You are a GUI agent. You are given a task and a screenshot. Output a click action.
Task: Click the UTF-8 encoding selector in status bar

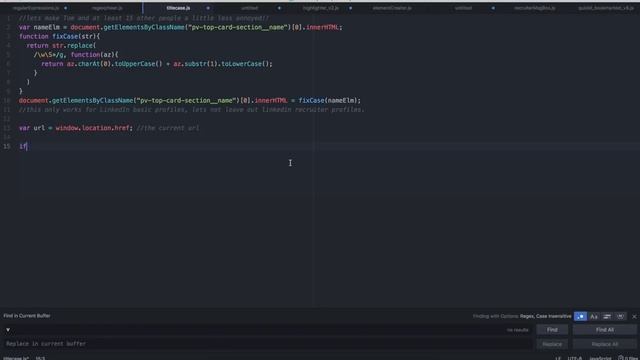[575, 358]
